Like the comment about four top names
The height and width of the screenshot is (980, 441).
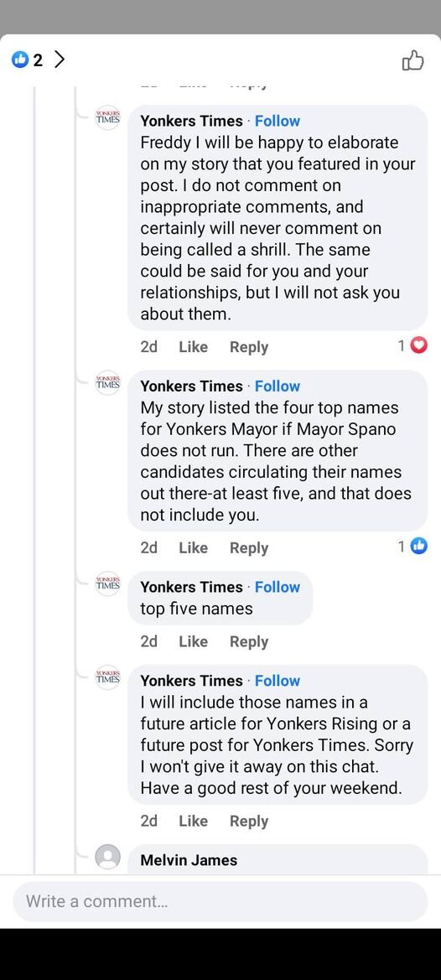point(193,547)
